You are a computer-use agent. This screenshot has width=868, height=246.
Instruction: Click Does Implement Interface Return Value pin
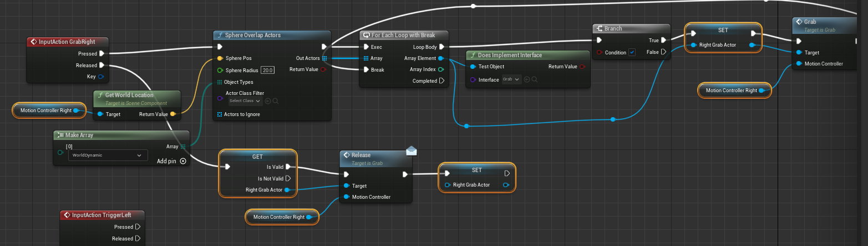click(582, 67)
